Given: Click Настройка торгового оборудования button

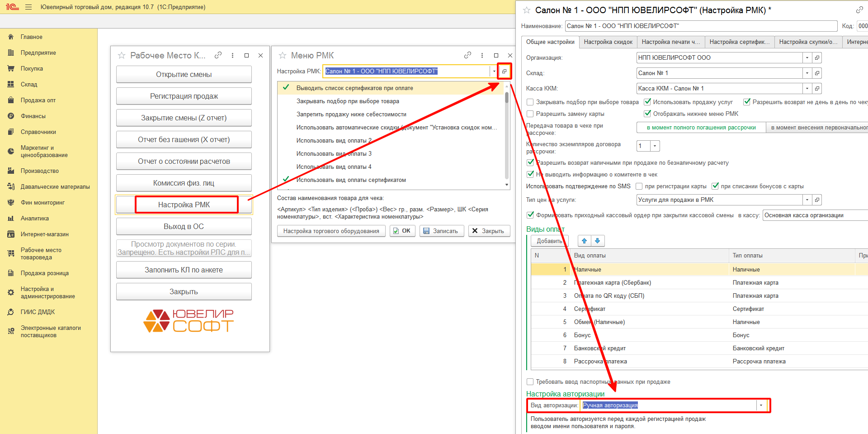Looking at the screenshot, I should point(331,231).
